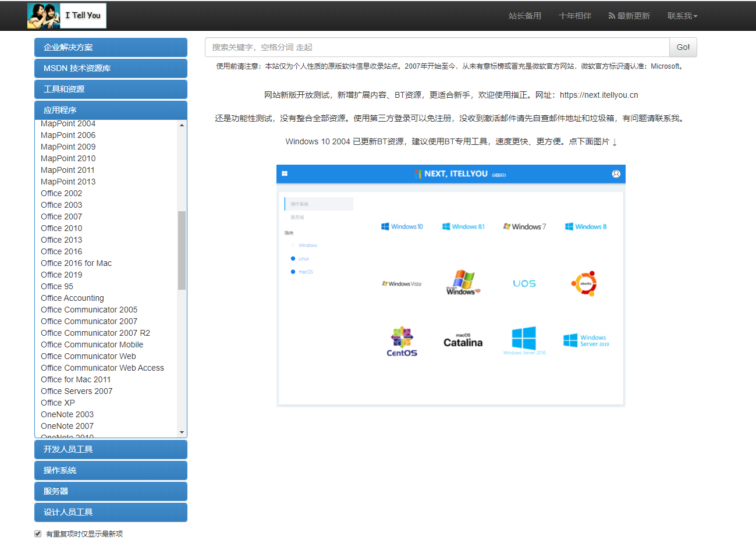Expand the 服务器 panel
The width and height of the screenshot is (756, 540).
pos(111,491)
